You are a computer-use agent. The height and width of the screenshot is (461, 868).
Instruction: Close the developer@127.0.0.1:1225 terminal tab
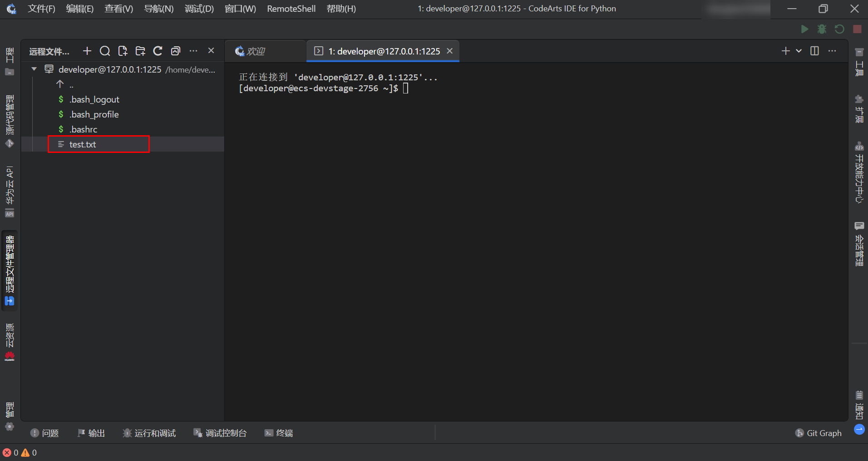pos(450,51)
